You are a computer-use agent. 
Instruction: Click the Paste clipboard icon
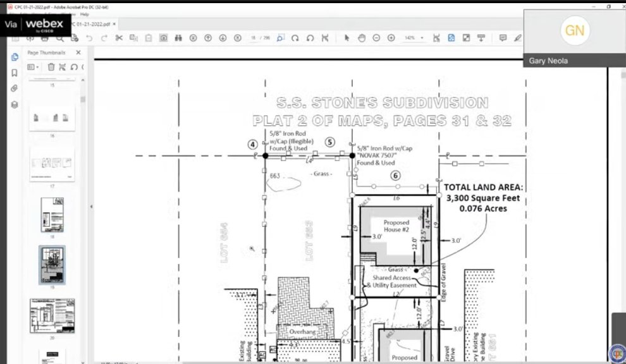pyautogui.click(x=149, y=38)
